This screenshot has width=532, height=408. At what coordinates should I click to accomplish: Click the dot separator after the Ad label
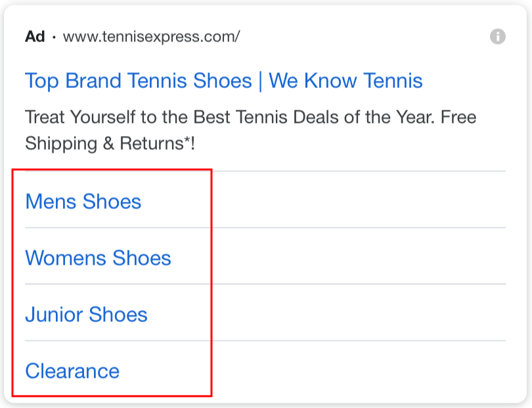[x=54, y=37]
